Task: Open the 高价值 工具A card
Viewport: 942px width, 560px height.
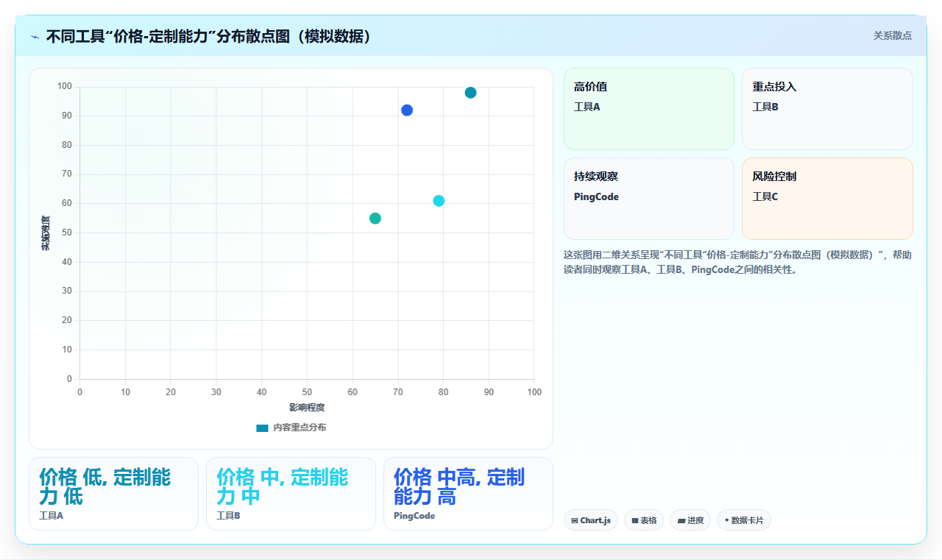Action: click(649, 109)
